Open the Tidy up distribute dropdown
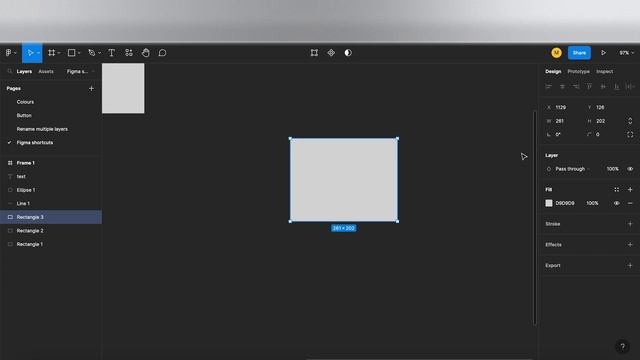The image size is (640, 360). pos(631,87)
